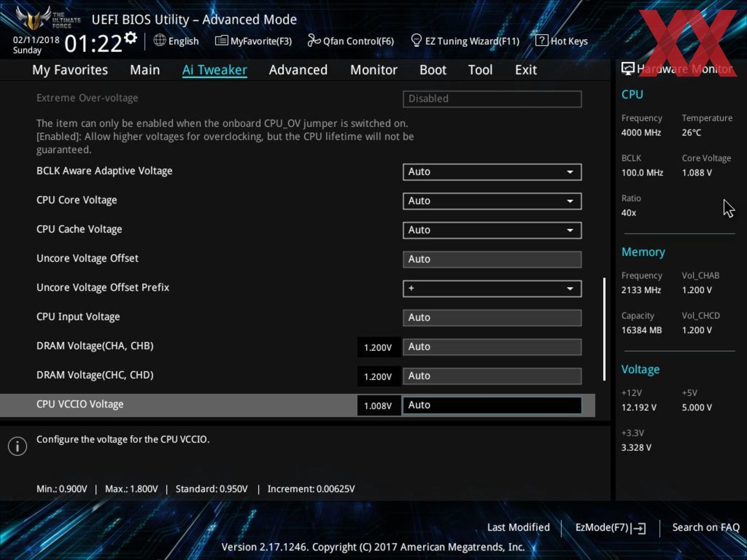The height and width of the screenshot is (560, 747).
Task: Click the question mark Hot Keys icon
Action: click(x=542, y=40)
